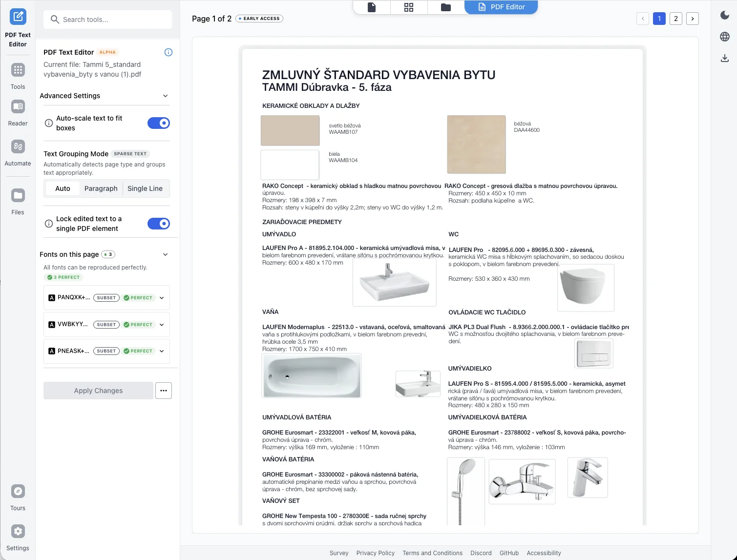Image resolution: width=737 pixels, height=560 pixels.
Task: Open the GitHub footer link
Action: pyautogui.click(x=509, y=553)
